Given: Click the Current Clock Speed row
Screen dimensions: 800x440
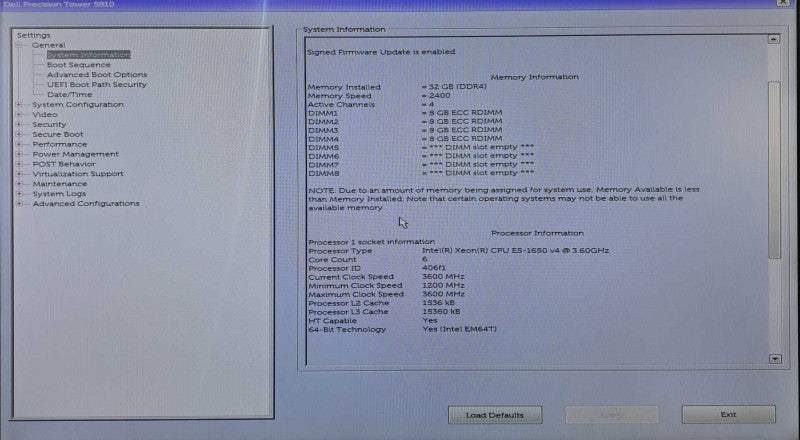Looking at the screenshot, I should click(386, 277).
